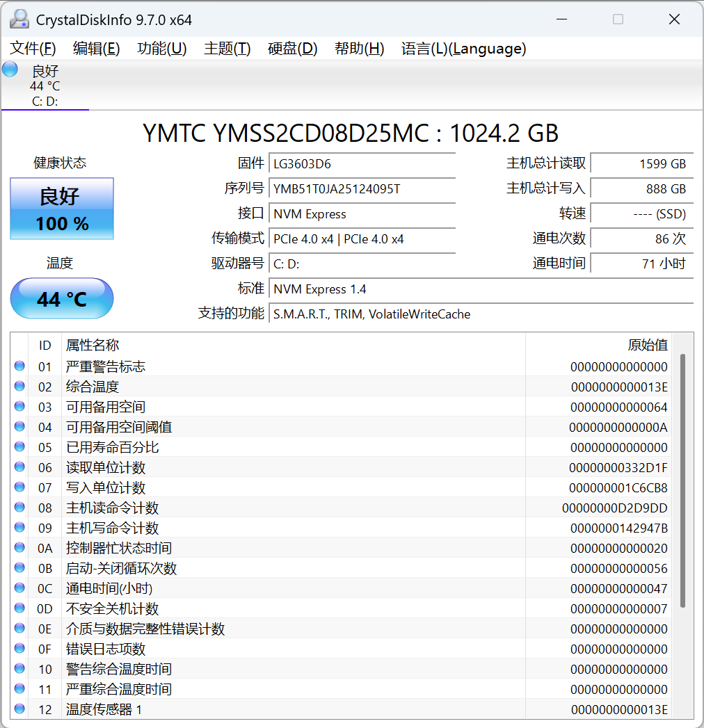Click the 44 °C temperature button
704x728 pixels.
point(62,298)
